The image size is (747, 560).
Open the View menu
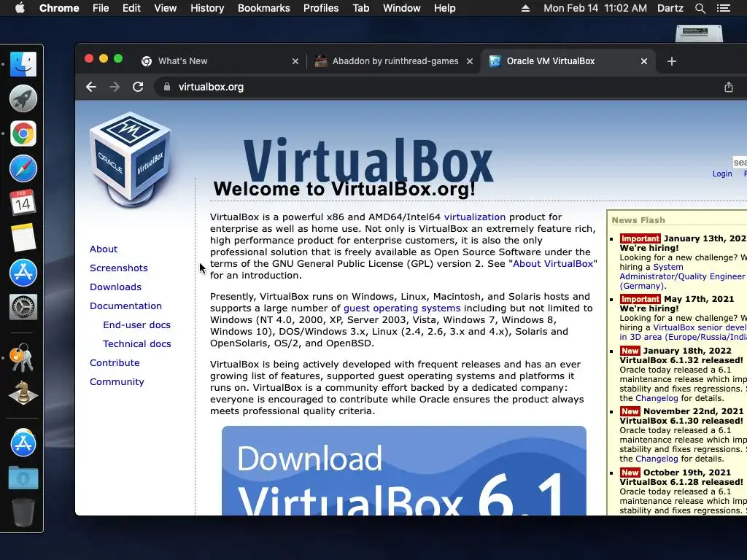tap(166, 8)
